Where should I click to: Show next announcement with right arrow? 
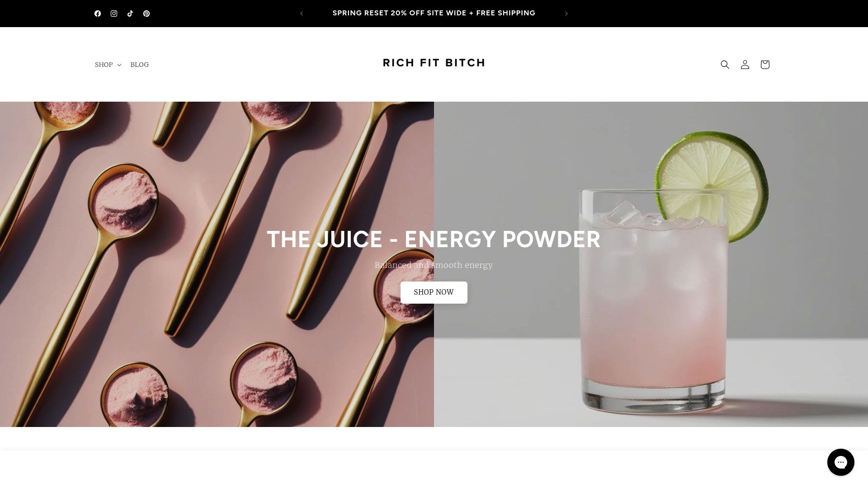click(x=566, y=14)
